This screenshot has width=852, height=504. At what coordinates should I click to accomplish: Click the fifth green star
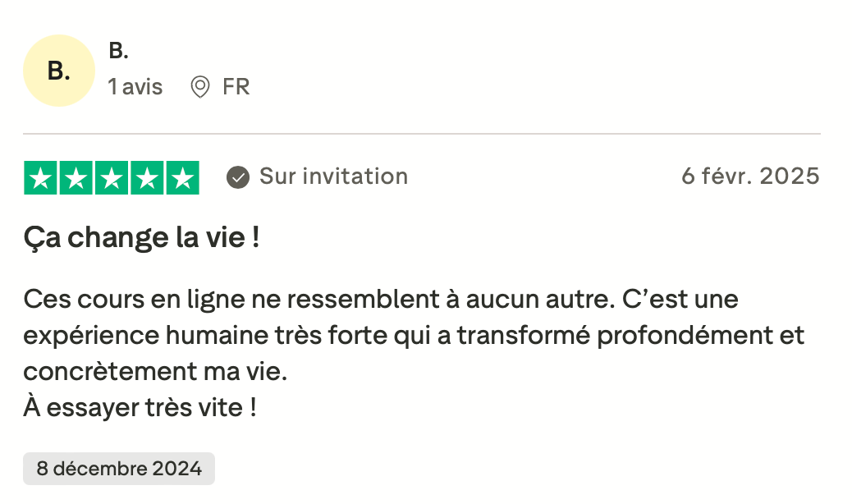point(182,178)
